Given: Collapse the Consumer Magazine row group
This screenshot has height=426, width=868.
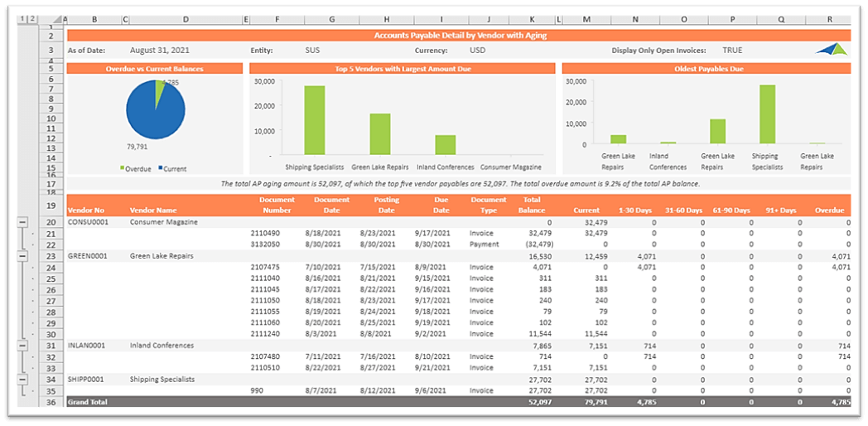Looking at the screenshot, I should [x=22, y=222].
